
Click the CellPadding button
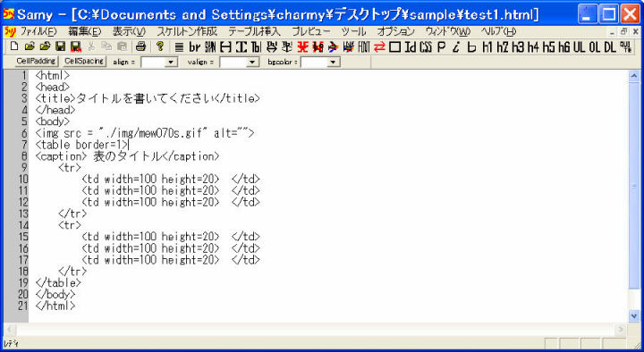36,61
